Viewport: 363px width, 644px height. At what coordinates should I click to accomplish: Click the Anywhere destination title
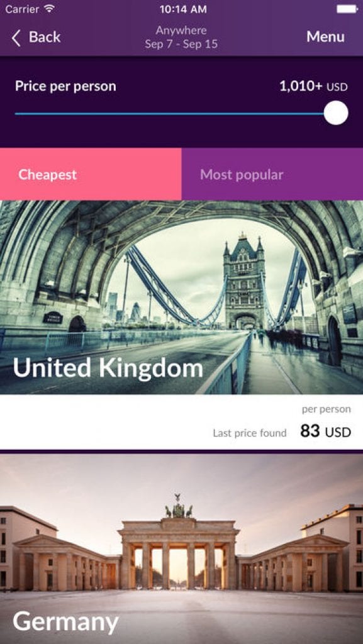181,30
